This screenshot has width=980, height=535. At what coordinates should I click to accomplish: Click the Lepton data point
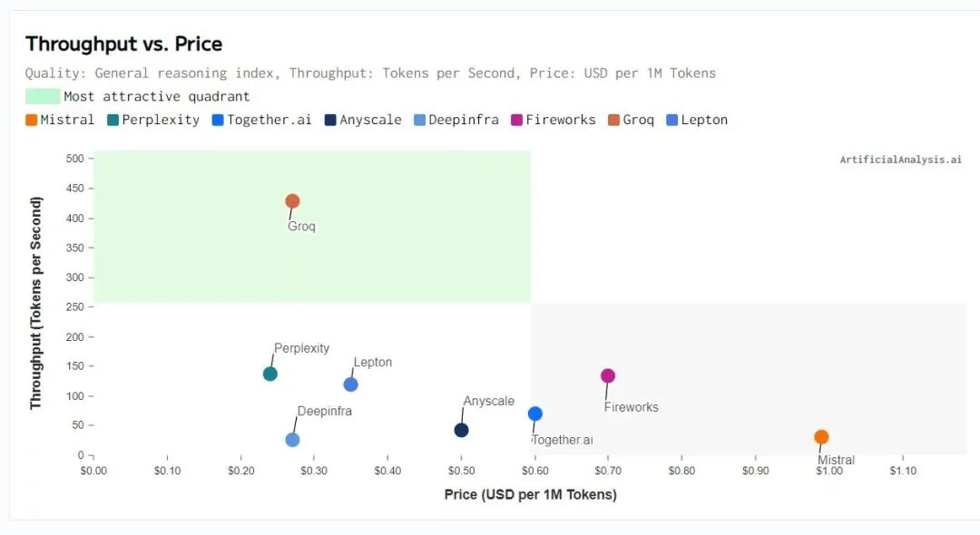pos(351,384)
